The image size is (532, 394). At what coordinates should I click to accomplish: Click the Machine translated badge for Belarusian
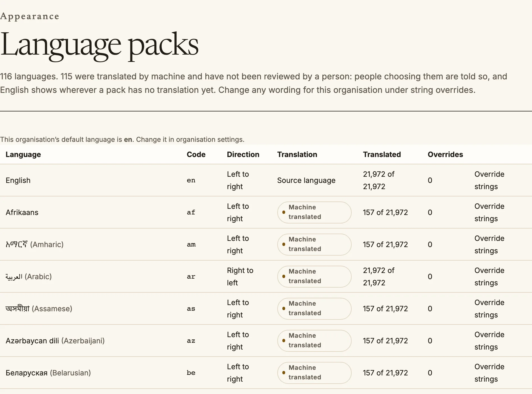(314, 373)
